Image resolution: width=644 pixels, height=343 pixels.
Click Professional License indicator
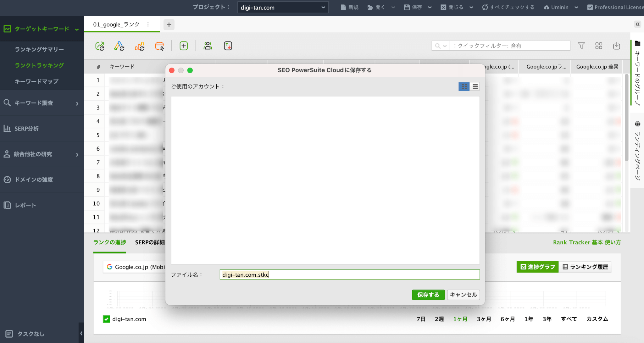coord(615,7)
